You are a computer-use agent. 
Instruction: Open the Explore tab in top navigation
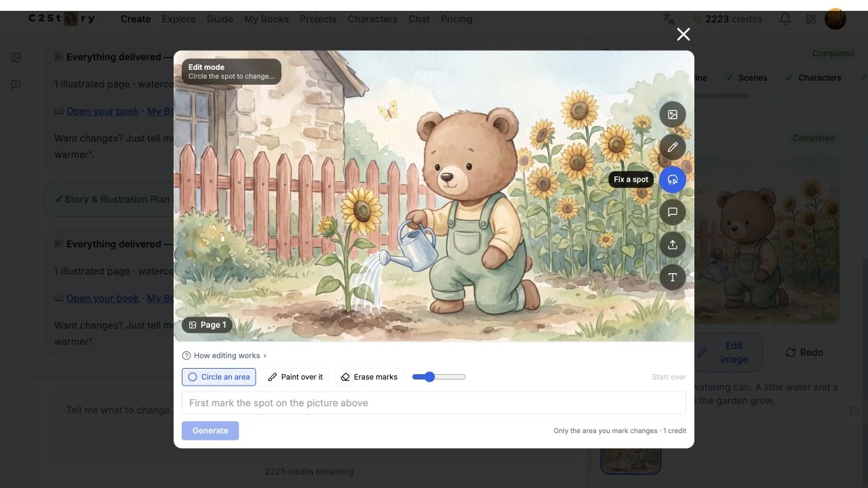tap(178, 19)
